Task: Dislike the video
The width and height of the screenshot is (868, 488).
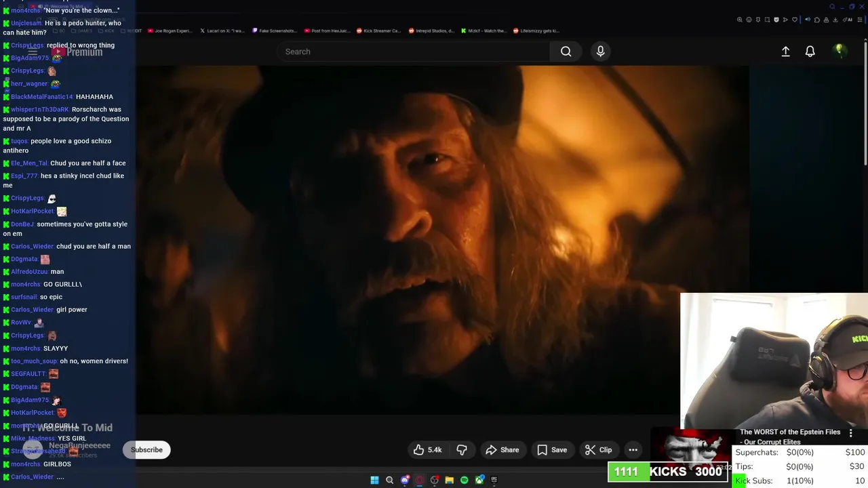Action: tap(462, 450)
